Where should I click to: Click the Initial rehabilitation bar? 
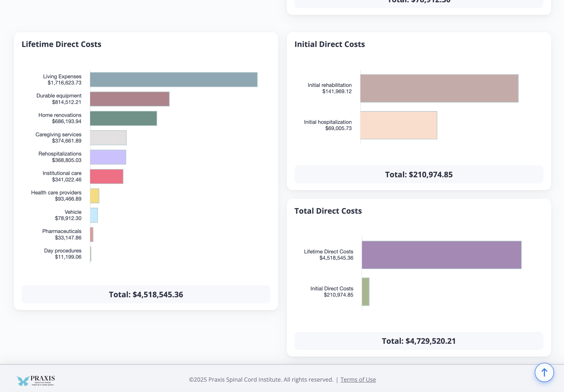439,88
